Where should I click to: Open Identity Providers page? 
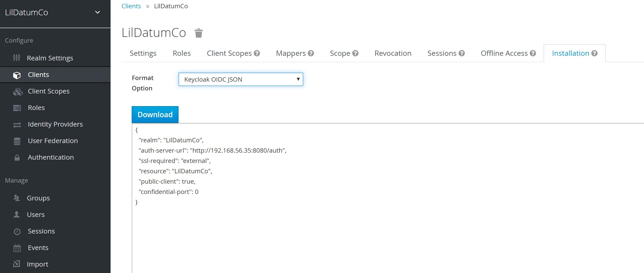pos(55,124)
